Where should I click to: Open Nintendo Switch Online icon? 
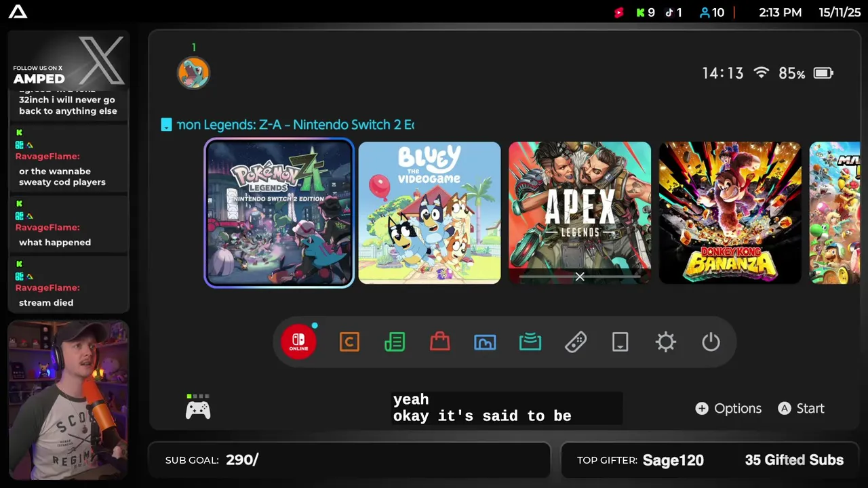[x=298, y=342]
